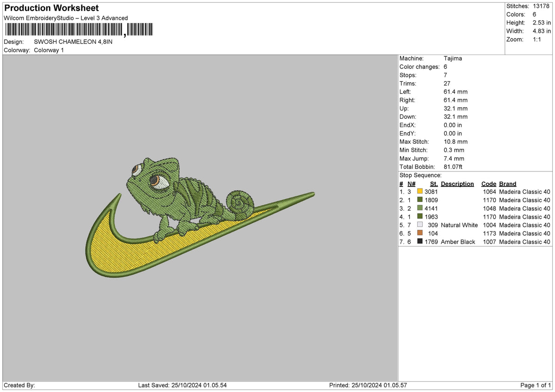Click the Height value '2.53 in'
Image resolution: width=555 pixels, height=392 pixels.
(x=542, y=23)
